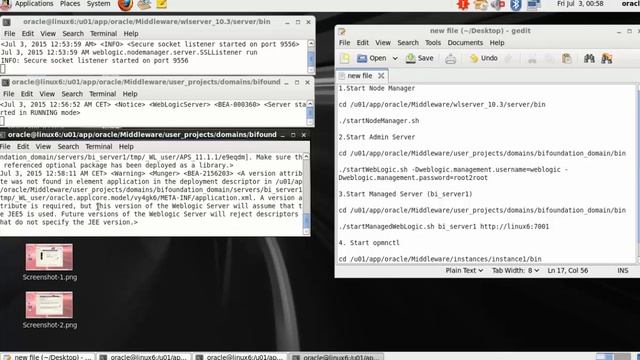The image size is (640, 360).
Task: Undo last action in gedit
Action: point(484,58)
